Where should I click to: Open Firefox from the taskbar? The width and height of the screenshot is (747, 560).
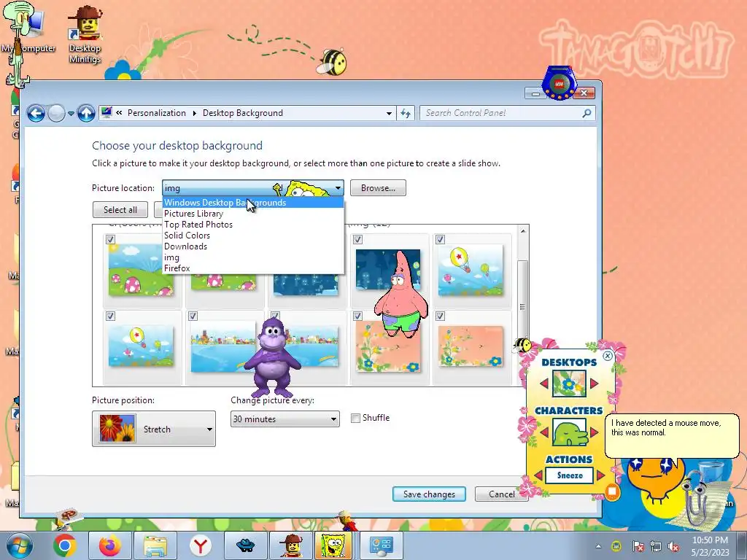pos(110,545)
